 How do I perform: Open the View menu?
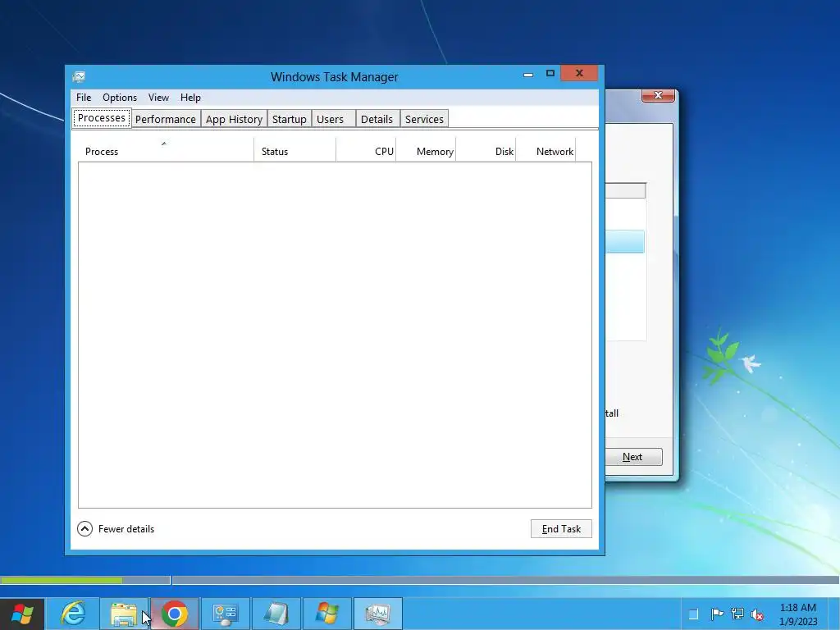(x=158, y=98)
